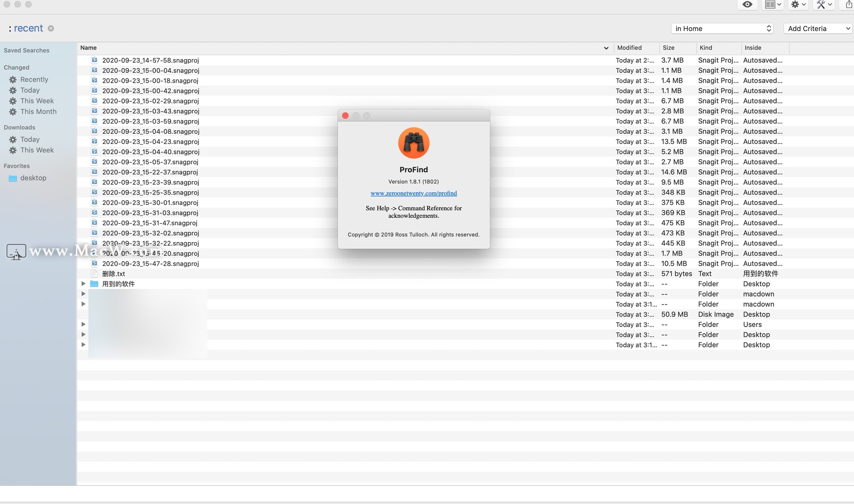Sort results by Modified column
The height and width of the screenshot is (504, 854).
pos(629,48)
